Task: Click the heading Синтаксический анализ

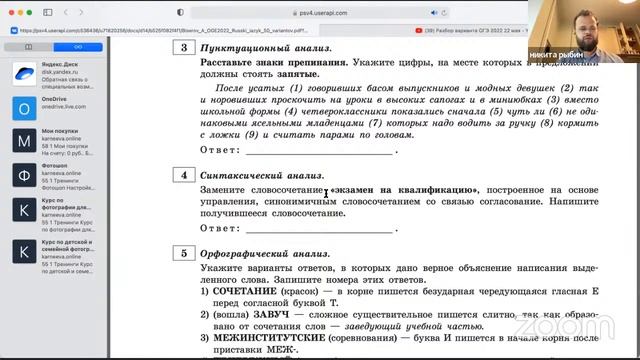Action: 262,176
